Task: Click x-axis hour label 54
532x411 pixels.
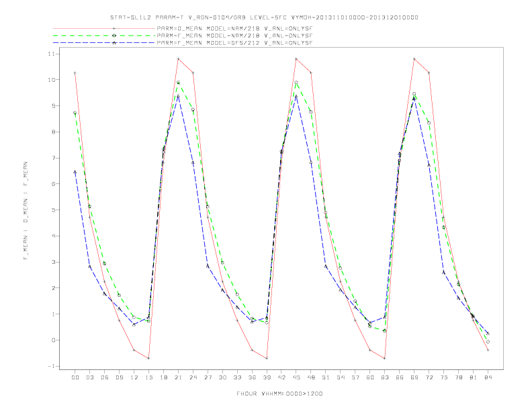Action: point(341,377)
